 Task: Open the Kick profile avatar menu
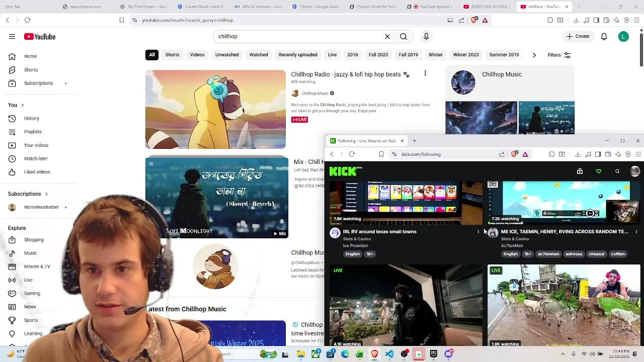coord(635,171)
